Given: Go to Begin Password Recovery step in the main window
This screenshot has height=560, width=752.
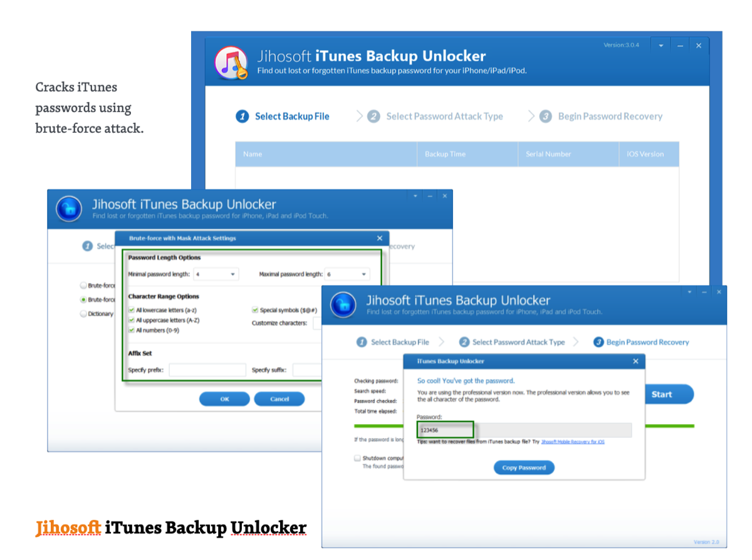Looking at the screenshot, I should (610, 117).
